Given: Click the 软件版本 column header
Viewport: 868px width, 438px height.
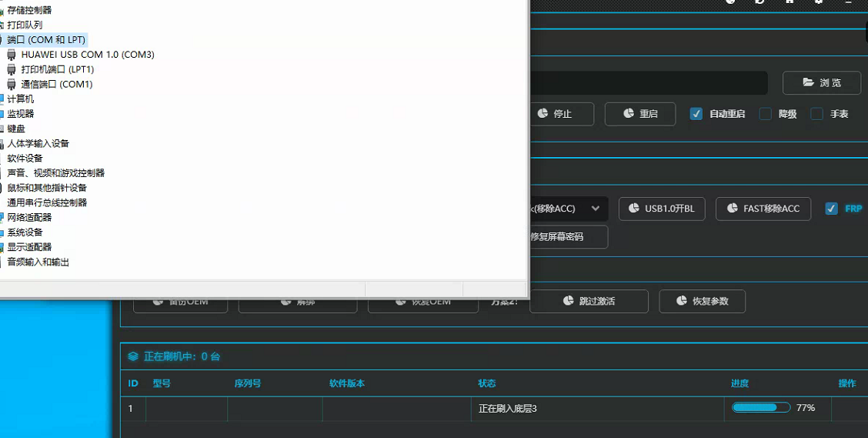Looking at the screenshot, I should (x=347, y=383).
